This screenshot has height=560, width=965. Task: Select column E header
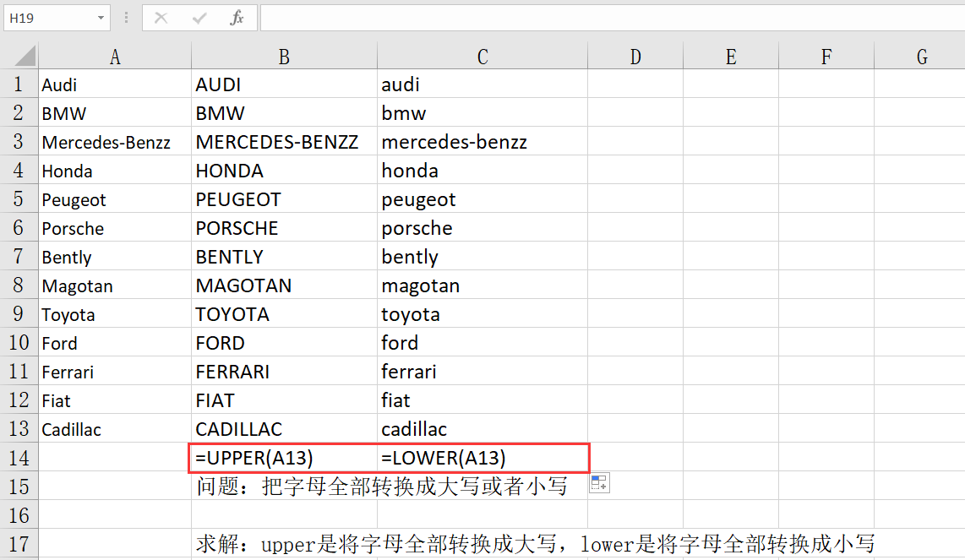pyautogui.click(x=731, y=57)
